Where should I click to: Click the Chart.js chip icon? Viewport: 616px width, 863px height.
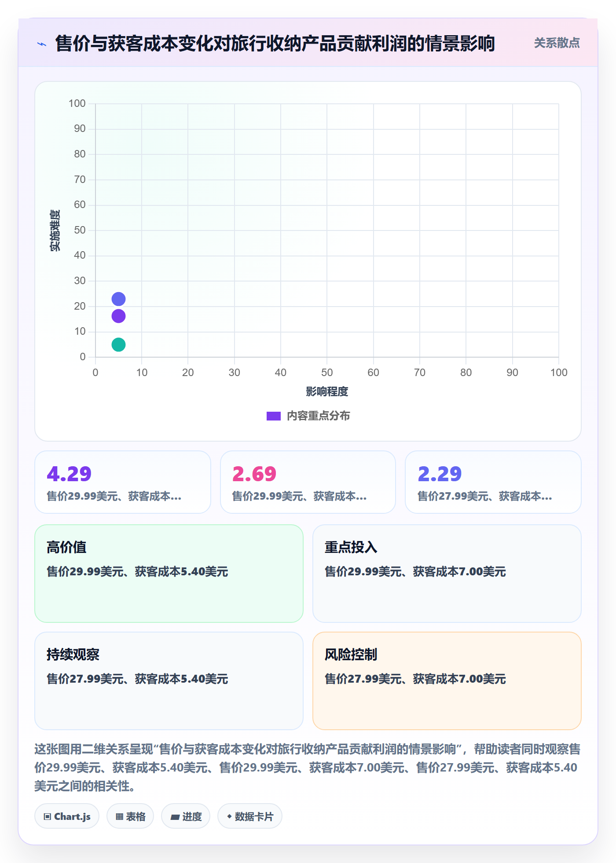click(x=48, y=817)
